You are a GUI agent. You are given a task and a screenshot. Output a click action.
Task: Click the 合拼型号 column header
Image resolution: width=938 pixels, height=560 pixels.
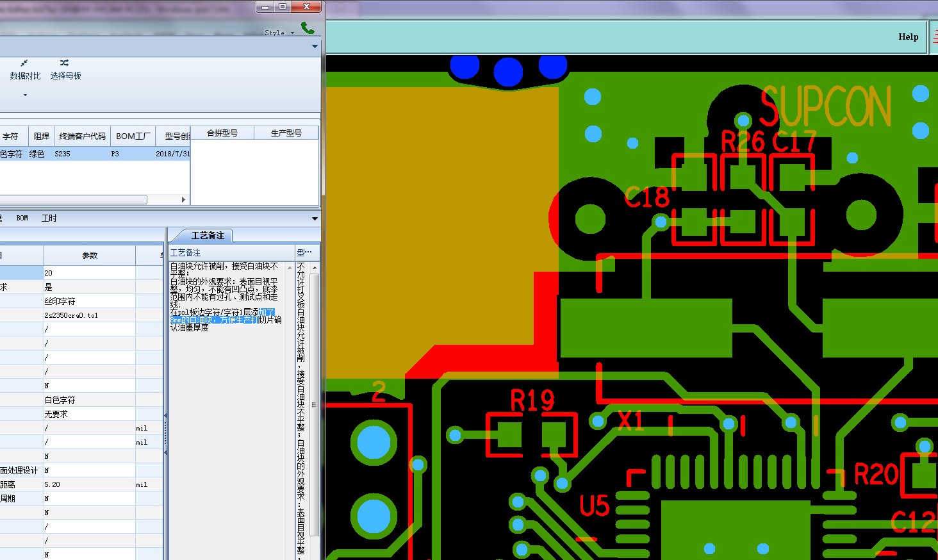[222, 133]
